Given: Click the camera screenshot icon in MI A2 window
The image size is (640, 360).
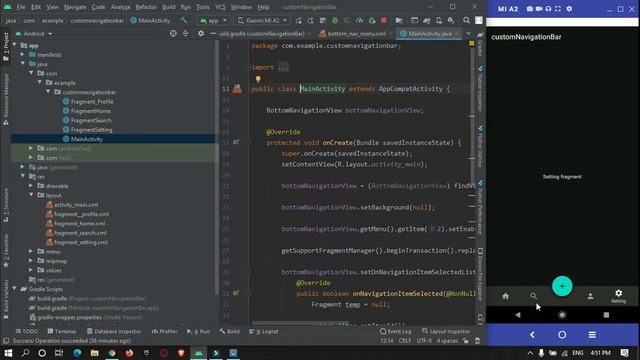Looking at the screenshot, I should click(529, 9).
